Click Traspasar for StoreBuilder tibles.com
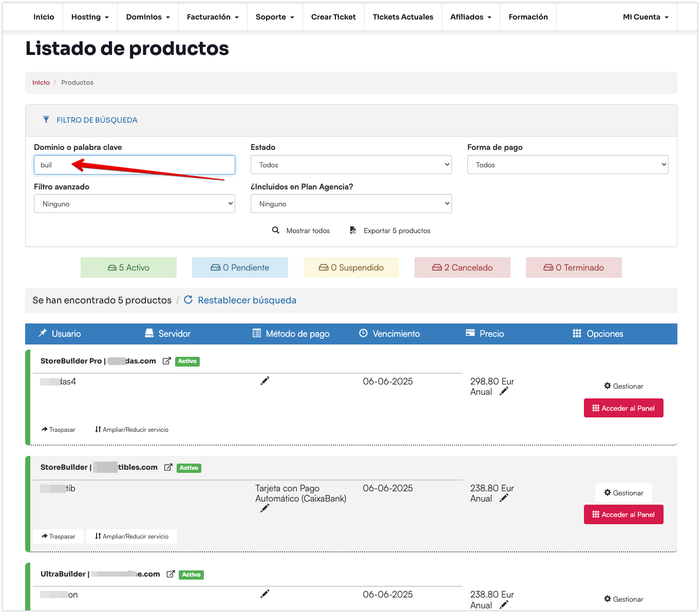The height and width of the screenshot is (613, 700). [x=58, y=537]
